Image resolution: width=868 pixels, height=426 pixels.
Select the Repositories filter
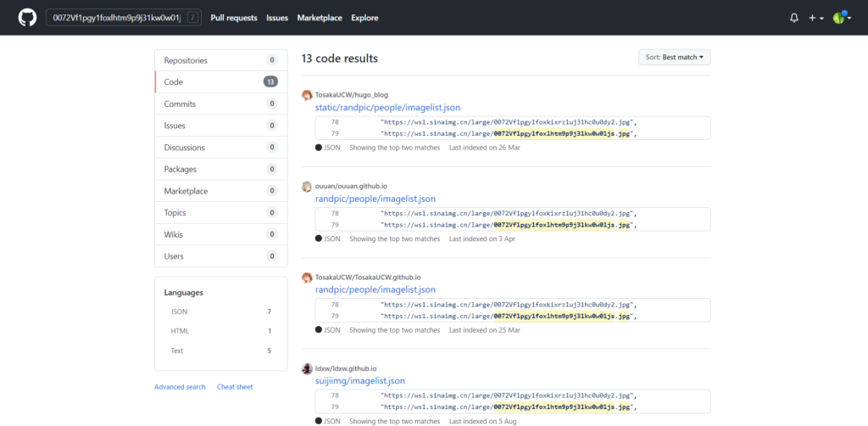pos(221,60)
